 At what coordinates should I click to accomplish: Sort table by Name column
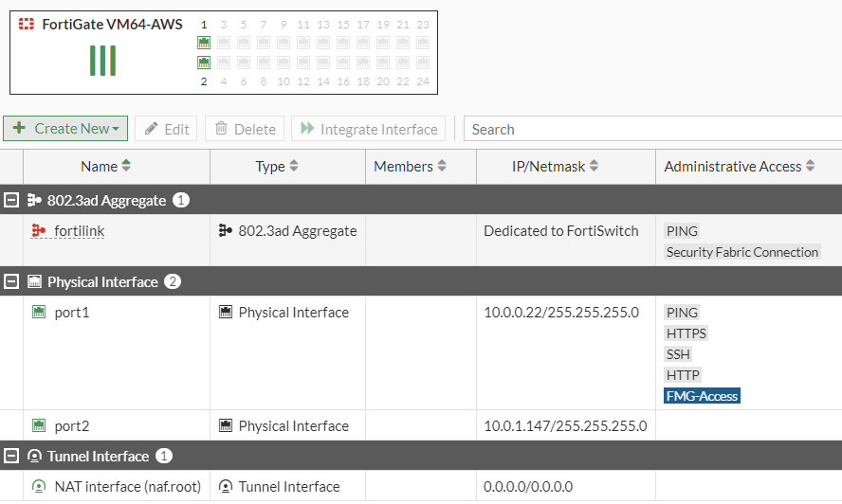[106, 167]
